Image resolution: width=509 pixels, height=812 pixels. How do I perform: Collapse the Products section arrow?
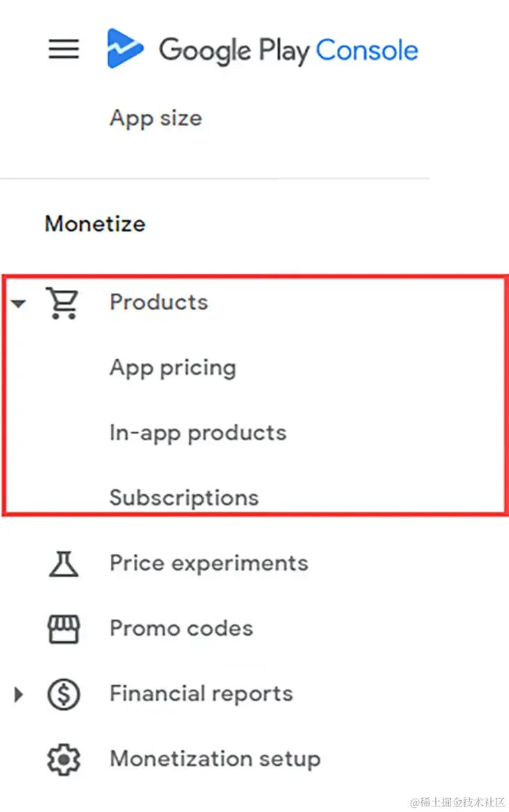coord(19,303)
